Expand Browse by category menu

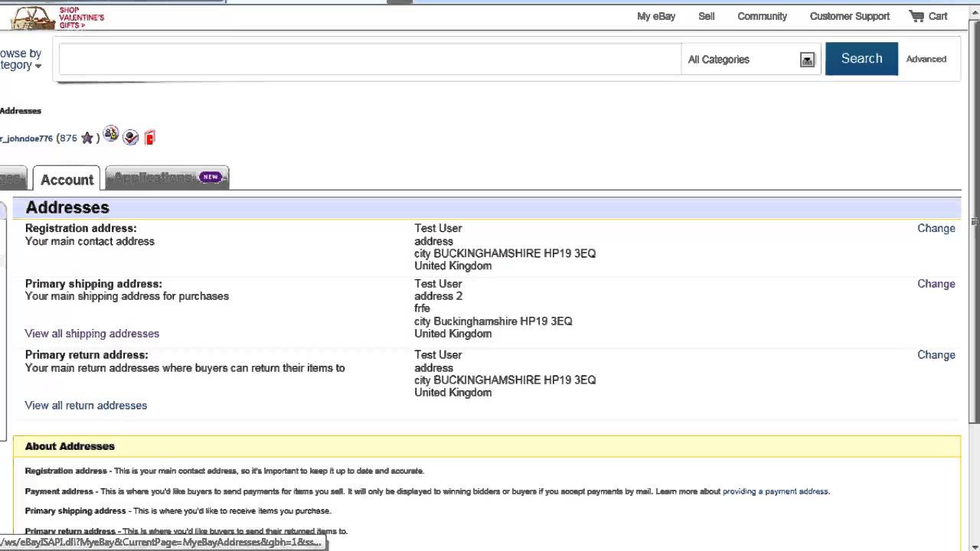click(21, 59)
